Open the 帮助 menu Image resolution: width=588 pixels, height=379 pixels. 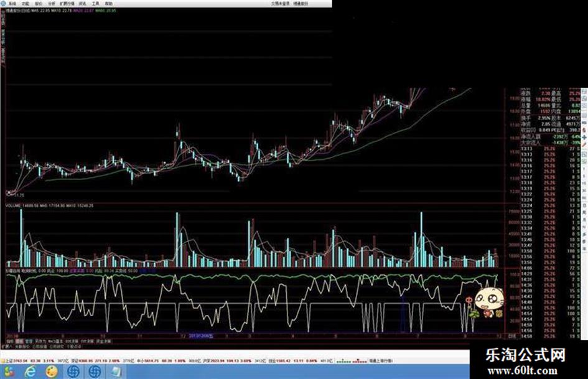108,3
